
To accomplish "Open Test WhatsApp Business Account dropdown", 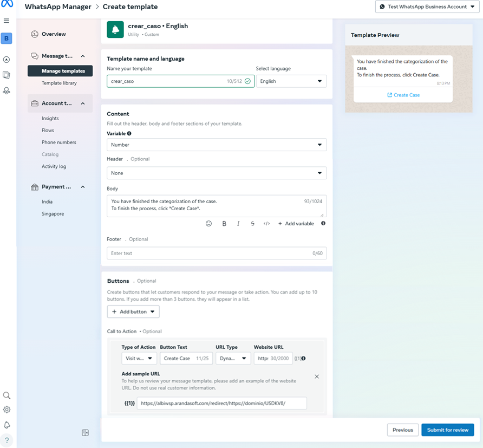I will tap(427, 7).
